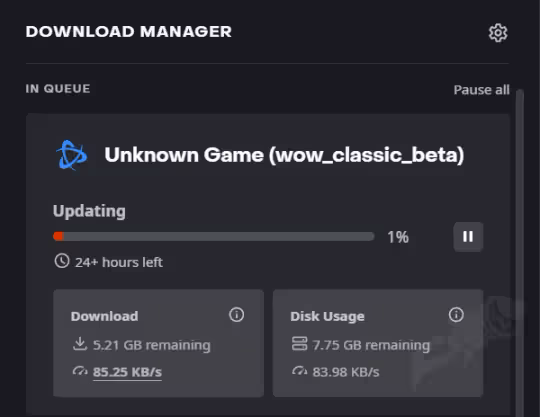Click the download arrow icon
The width and height of the screenshot is (540, 417).
tap(80, 344)
